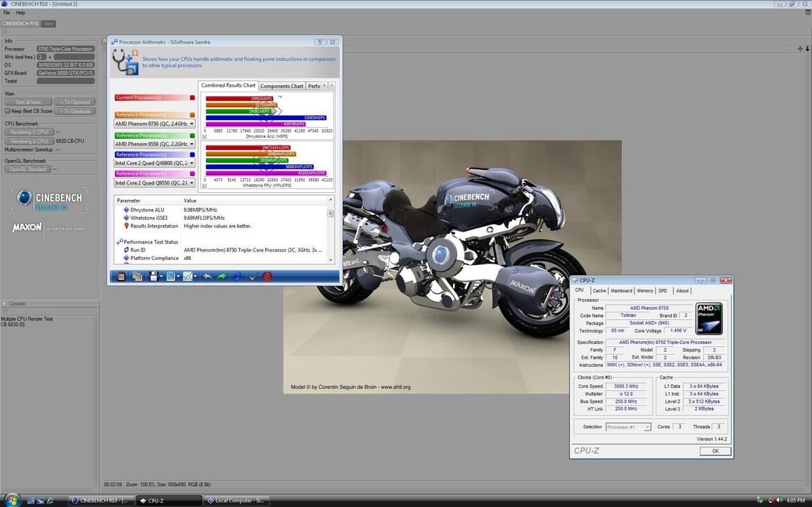Click the Show Desktop quick launch icon

tap(31, 501)
